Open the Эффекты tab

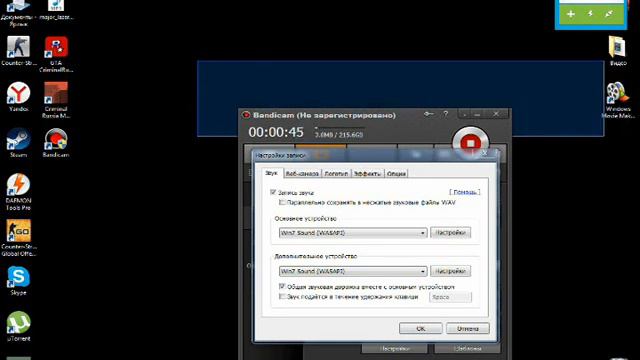[x=367, y=173]
